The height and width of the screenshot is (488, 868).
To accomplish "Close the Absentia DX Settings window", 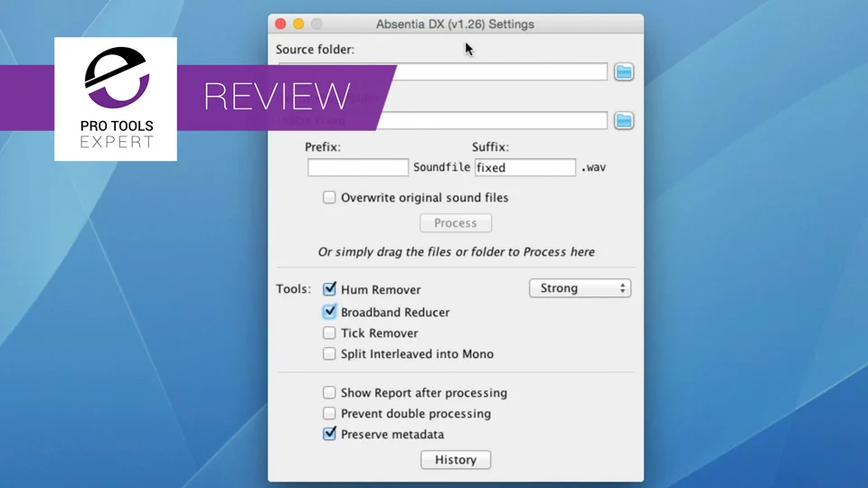I will [280, 23].
